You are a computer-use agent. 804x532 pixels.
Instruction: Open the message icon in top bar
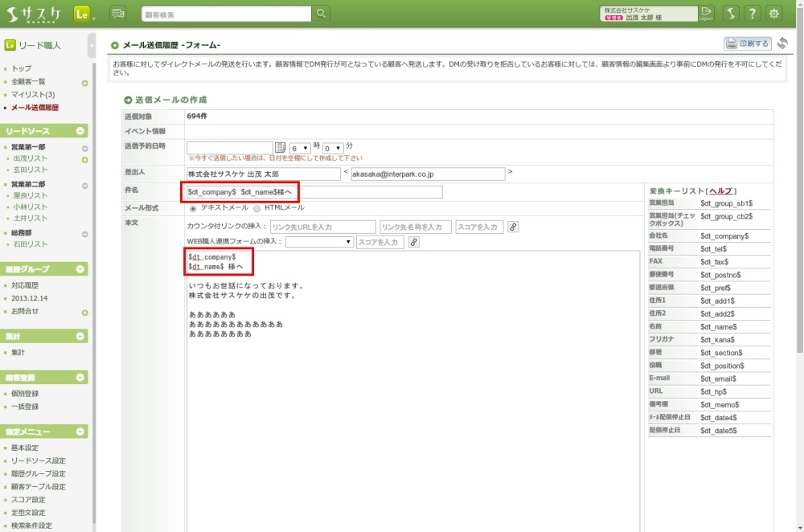click(118, 14)
